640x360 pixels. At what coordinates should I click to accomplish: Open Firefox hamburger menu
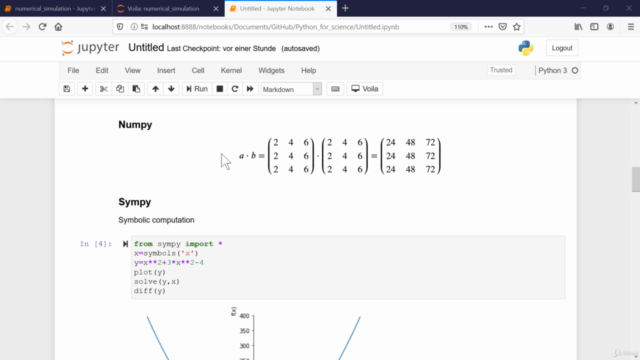tap(631, 27)
